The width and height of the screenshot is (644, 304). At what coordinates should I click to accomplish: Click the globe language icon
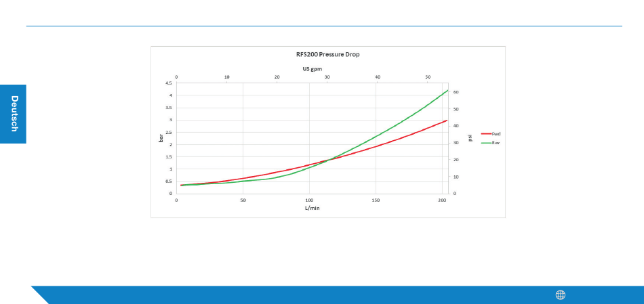point(560,295)
